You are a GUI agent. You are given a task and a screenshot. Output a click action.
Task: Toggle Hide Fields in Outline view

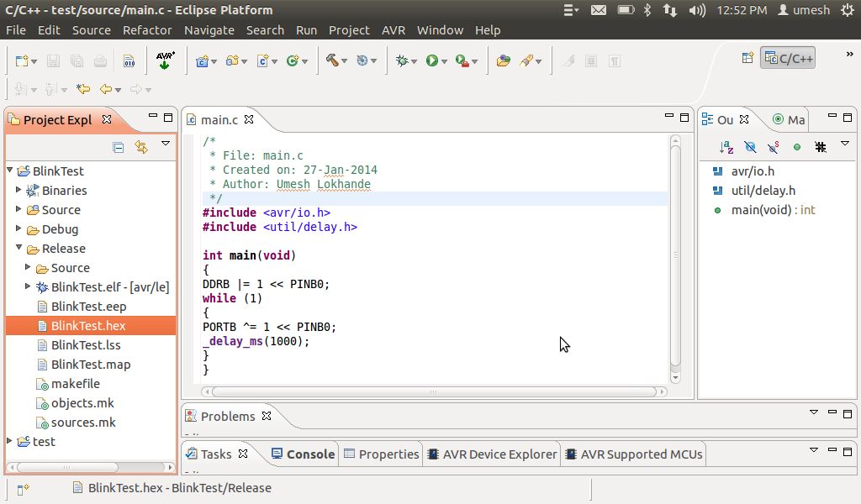click(x=750, y=147)
